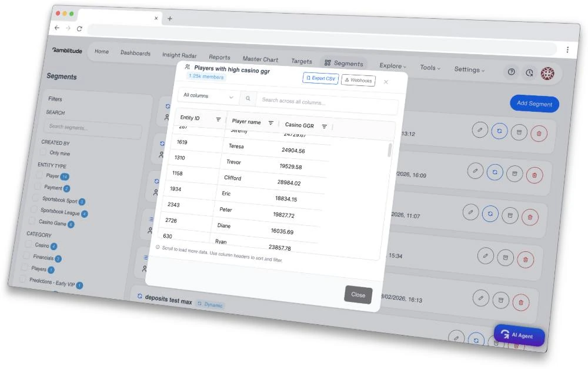
Task: Click the refresh icon on first segment row
Action: (499, 131)
